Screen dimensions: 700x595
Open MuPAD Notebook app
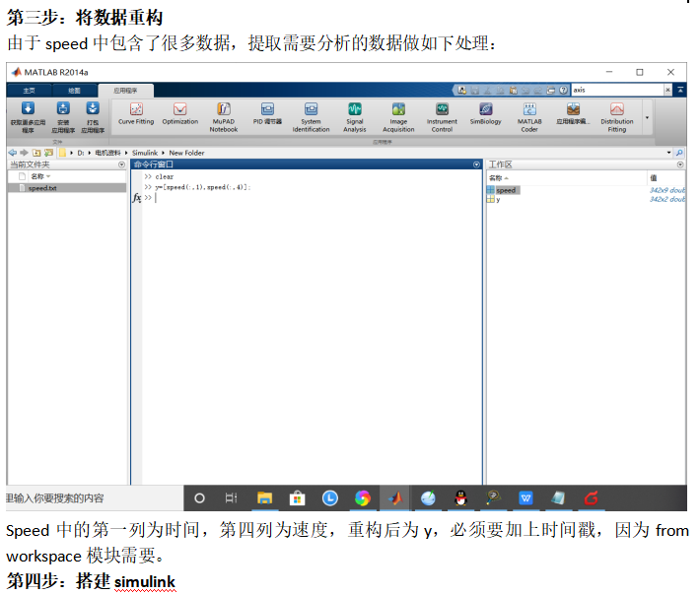(224, 117)
